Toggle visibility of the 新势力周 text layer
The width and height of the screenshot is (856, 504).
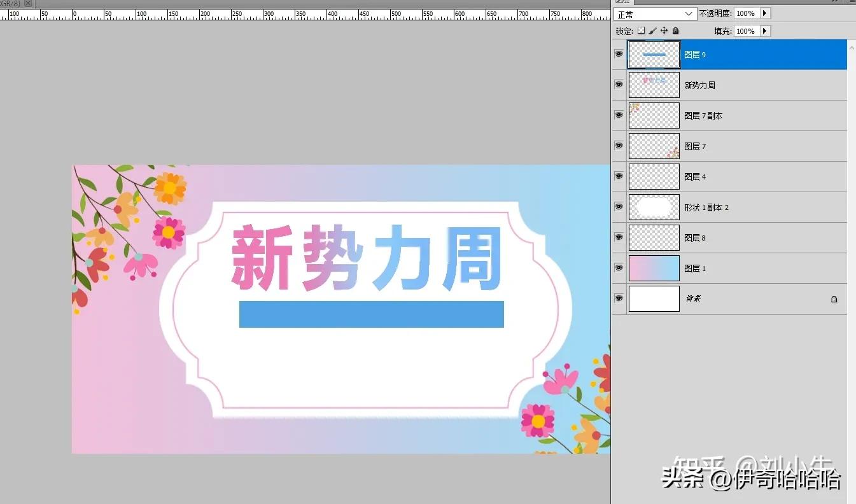tap(618, 84)
